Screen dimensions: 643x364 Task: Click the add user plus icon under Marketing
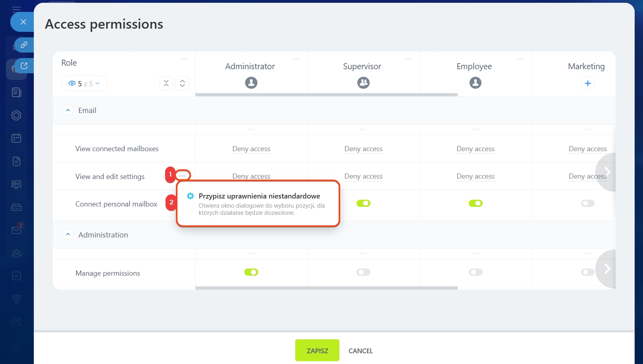click(x=588, y=84)
